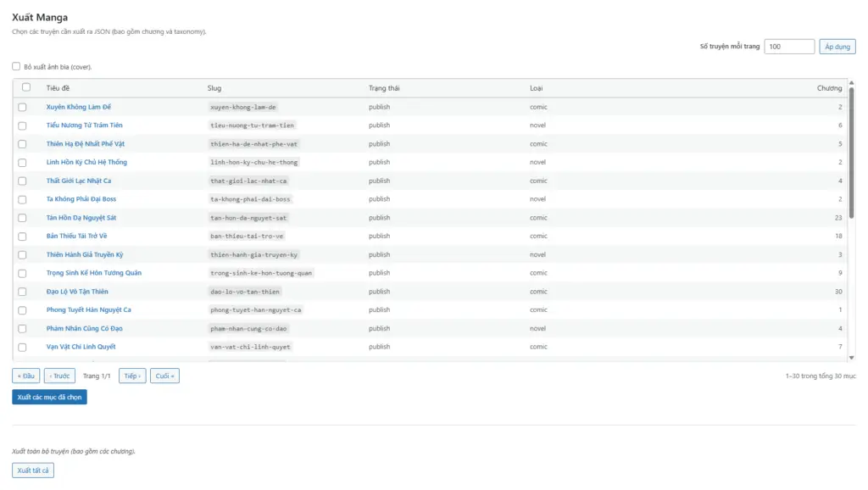Click the 'Xuất tất cả' button
This screenshot has width=868, height=490.
pyautogui.click(x=33, y=471)
